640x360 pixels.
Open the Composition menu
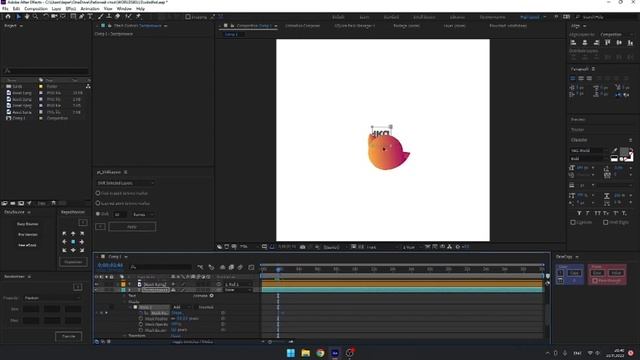click(x=36, y=9)
